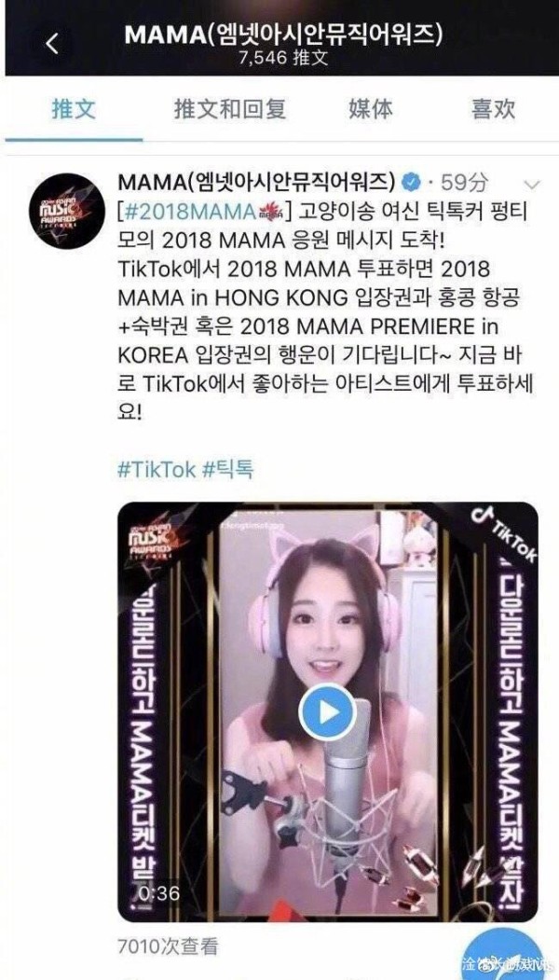Open the tweet options chevron menu
Screen dimensions: 559x980
pyautogui.click(x=532, y=185)
